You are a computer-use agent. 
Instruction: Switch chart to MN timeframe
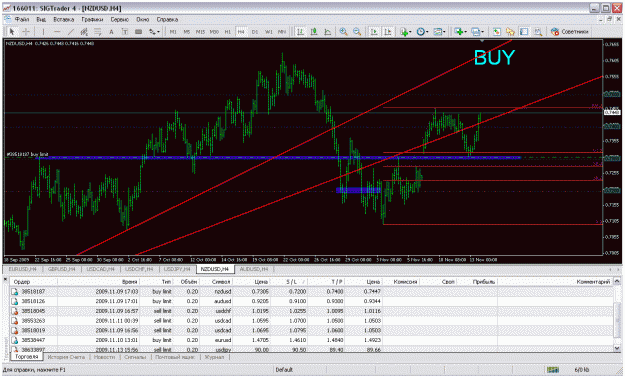[x=282, y=31]
